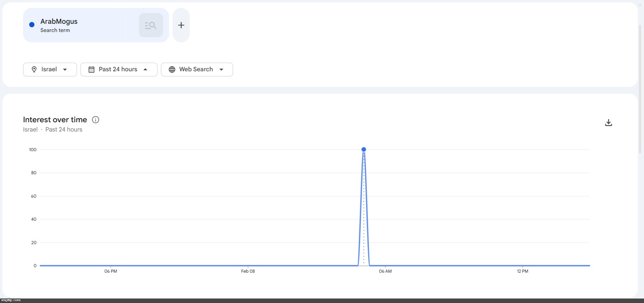644x303 pixels.
Task: Click the vertical page scrollbar
Action: tap(640, 90)
